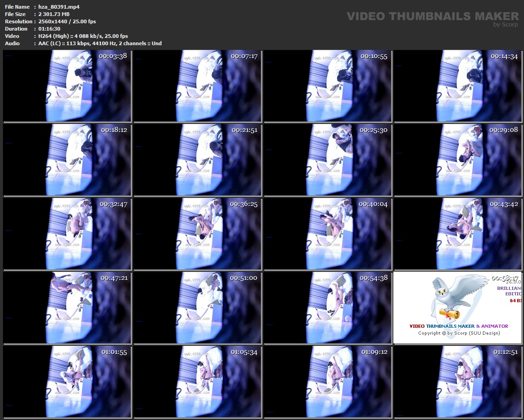Click the 00:58:17 timestamp on the splash frame

tap(504, 278)
